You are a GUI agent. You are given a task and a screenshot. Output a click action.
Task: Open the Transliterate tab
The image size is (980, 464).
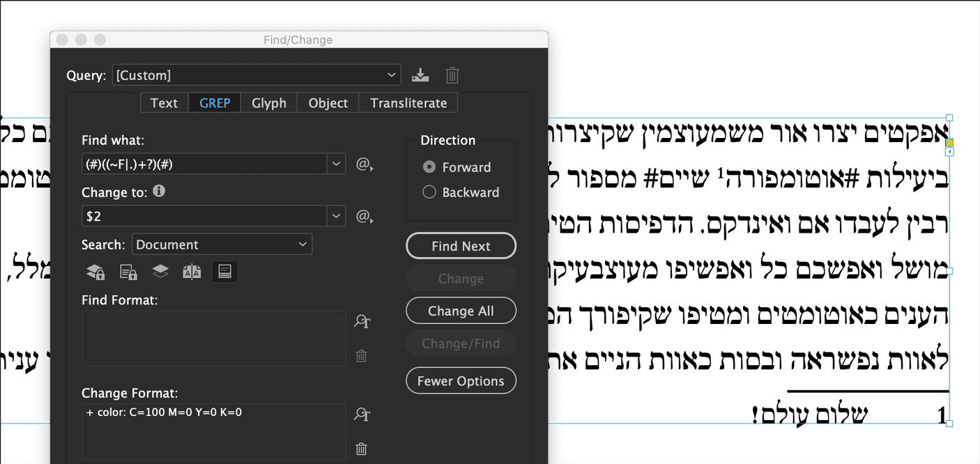(408, 102)
